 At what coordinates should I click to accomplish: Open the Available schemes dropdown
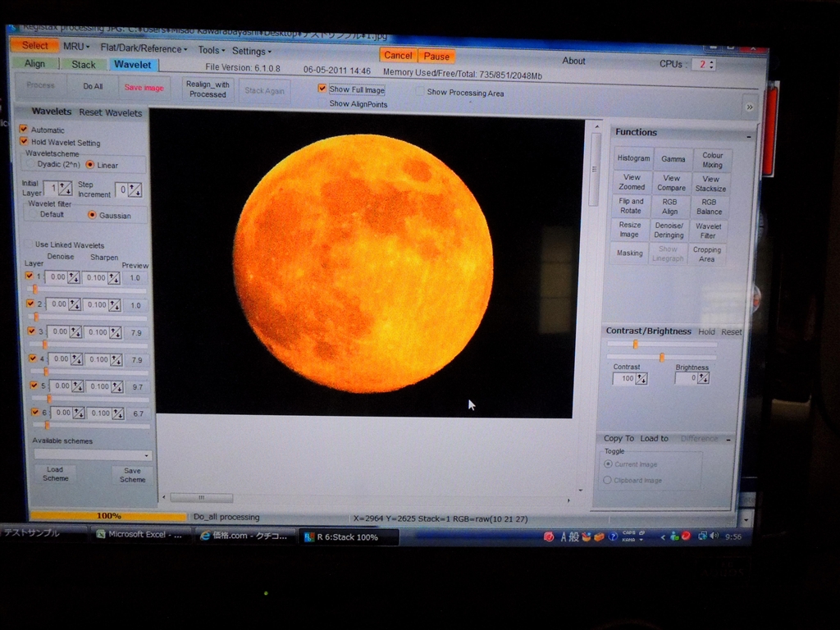coord(93,454)
